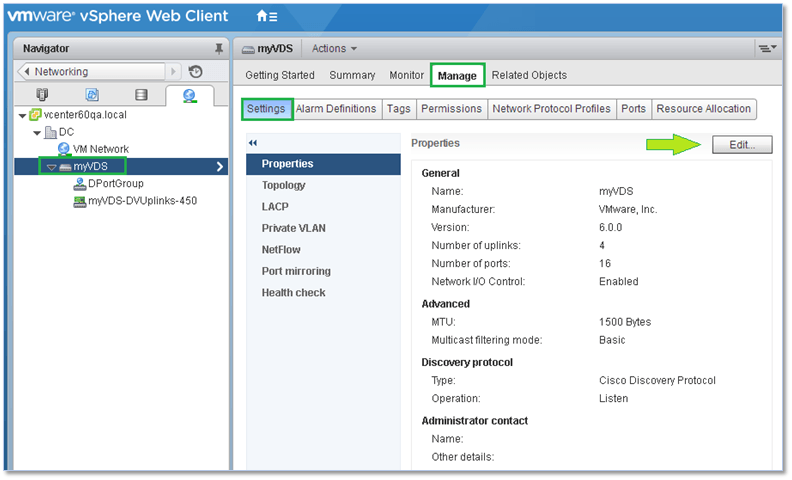Open the Alarm Definitions sub-tab
792x480 pixels.
pos(336,109)
